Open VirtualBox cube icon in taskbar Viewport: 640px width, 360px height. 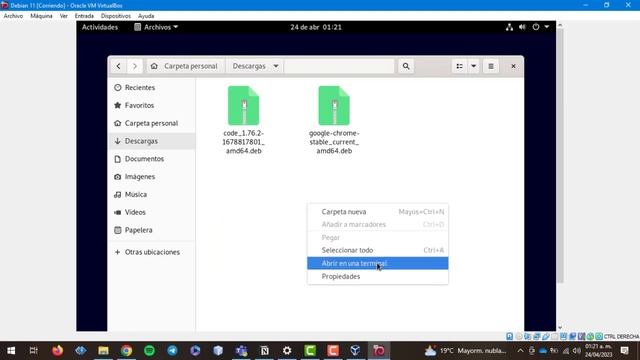click(356, 351)
